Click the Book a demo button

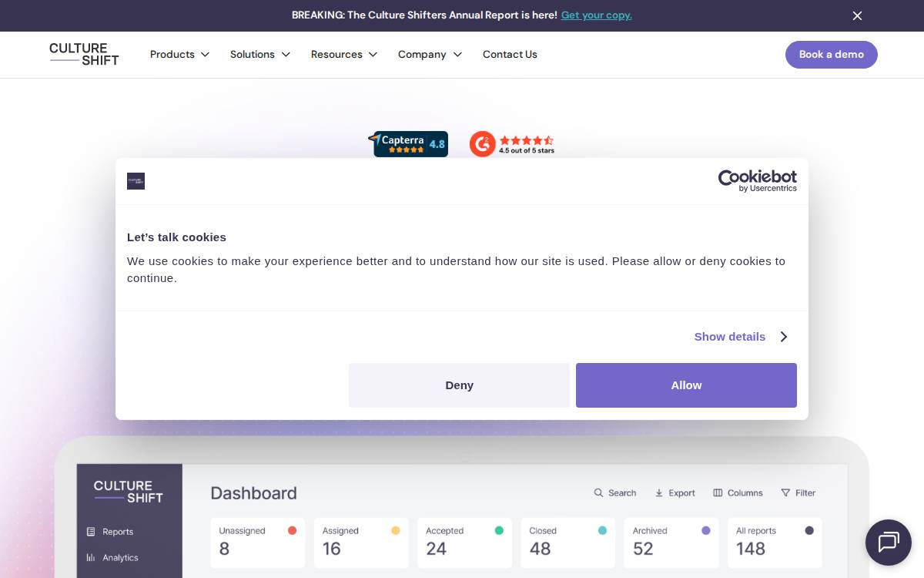pos(832,55)
